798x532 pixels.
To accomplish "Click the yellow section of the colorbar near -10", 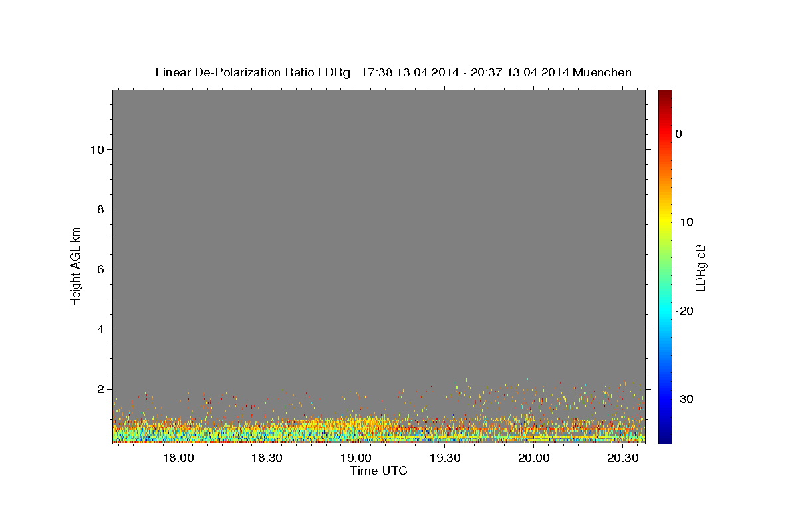I will 665,222.
